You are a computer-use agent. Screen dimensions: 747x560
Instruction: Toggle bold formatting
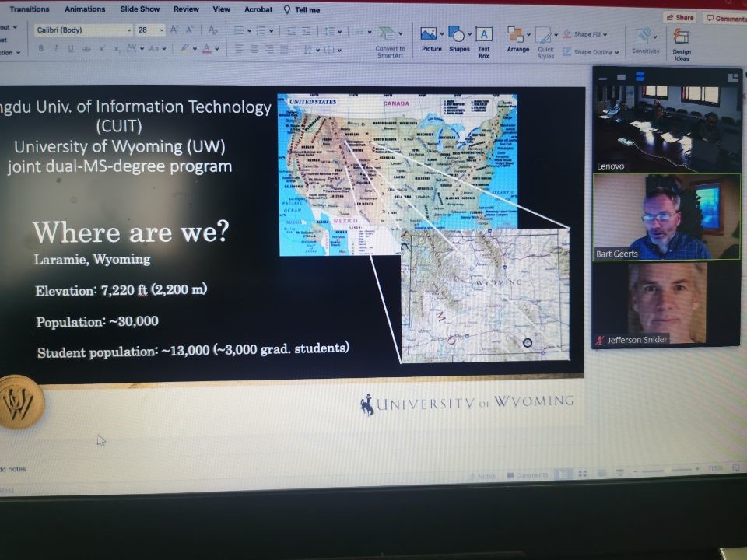[x=41, y=48]
